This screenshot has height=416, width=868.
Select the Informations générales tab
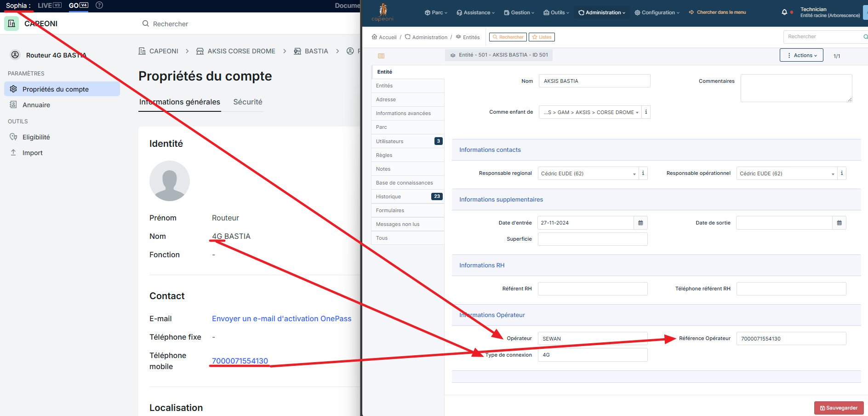[180, 102]
